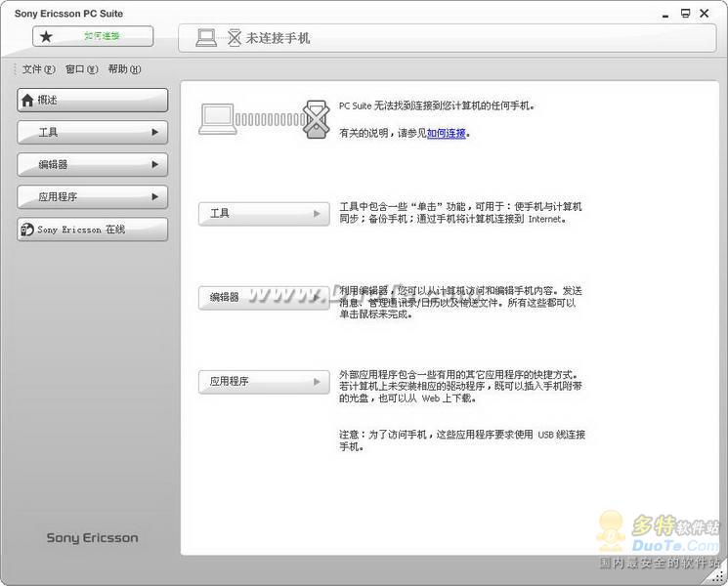
Task: Close the PC Suite window
Action: [705, 14]
